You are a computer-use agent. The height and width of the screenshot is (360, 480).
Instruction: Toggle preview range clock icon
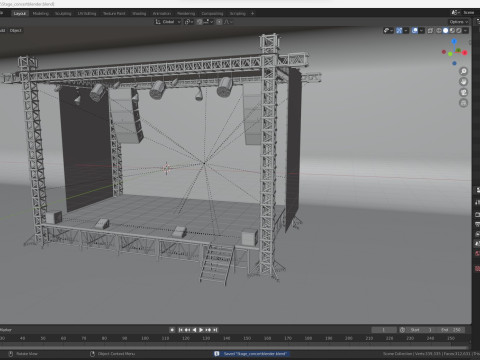402,330
